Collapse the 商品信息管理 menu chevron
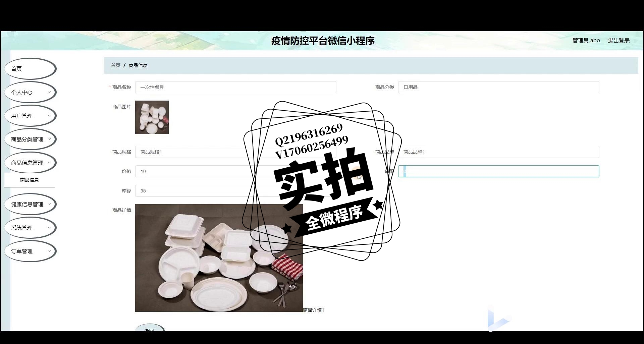The height and width of the screenshot is (344, 644). [x=49, y=163]
